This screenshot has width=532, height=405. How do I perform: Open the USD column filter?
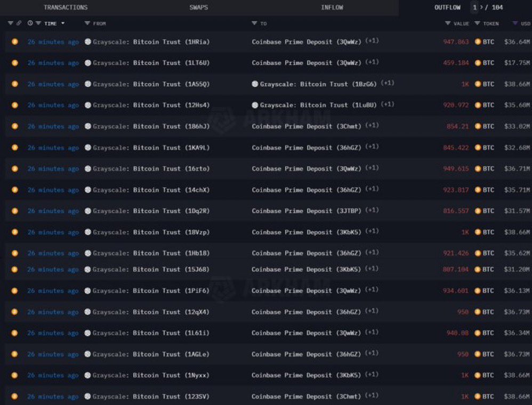point(515,23)
